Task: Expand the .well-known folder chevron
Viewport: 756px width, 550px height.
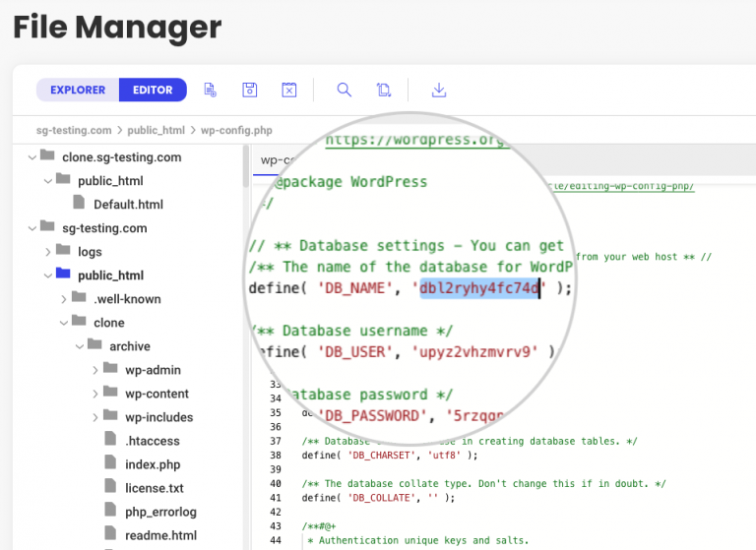Action: tap(64, 299)
